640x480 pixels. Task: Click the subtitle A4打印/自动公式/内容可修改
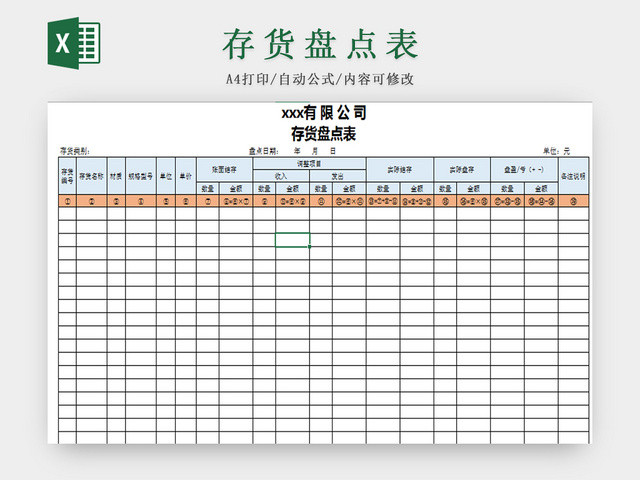[320, 79]
